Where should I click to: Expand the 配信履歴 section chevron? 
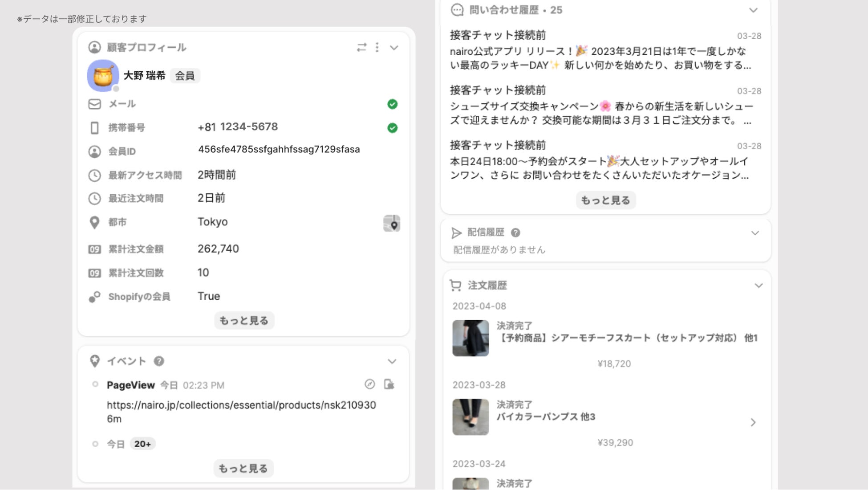[755, 233]
